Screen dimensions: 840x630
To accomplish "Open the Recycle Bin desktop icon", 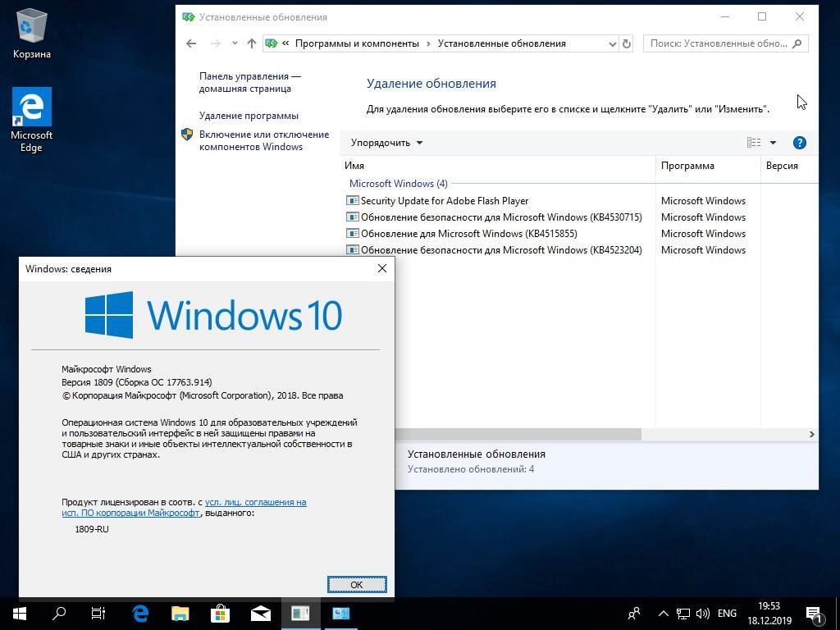I will point(32,34).
